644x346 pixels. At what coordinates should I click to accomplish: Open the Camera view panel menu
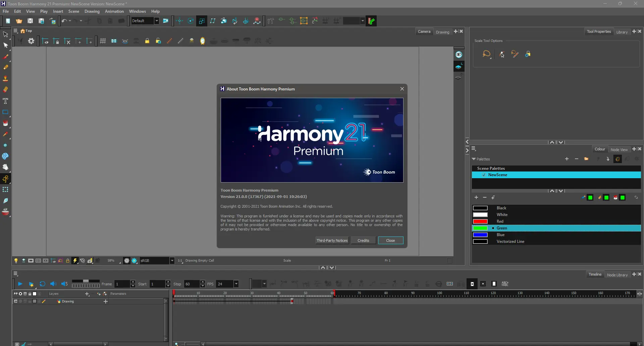[15, 31]
